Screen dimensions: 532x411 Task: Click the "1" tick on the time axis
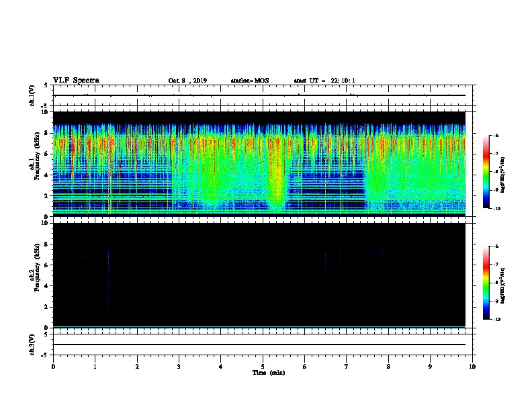tap(95, 367)
